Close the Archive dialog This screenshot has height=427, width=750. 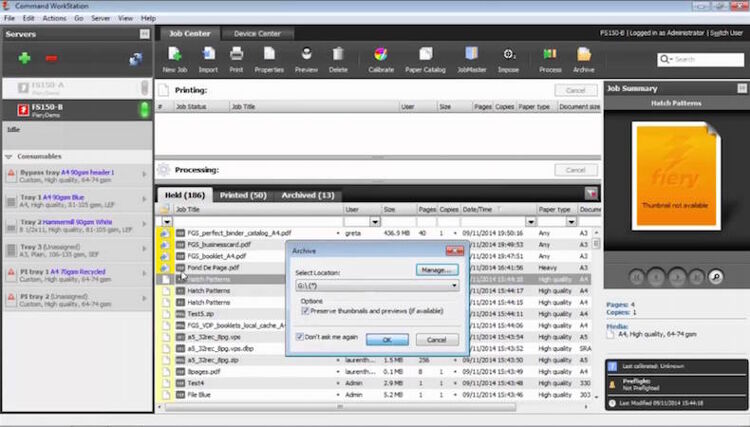coord(454,251)
